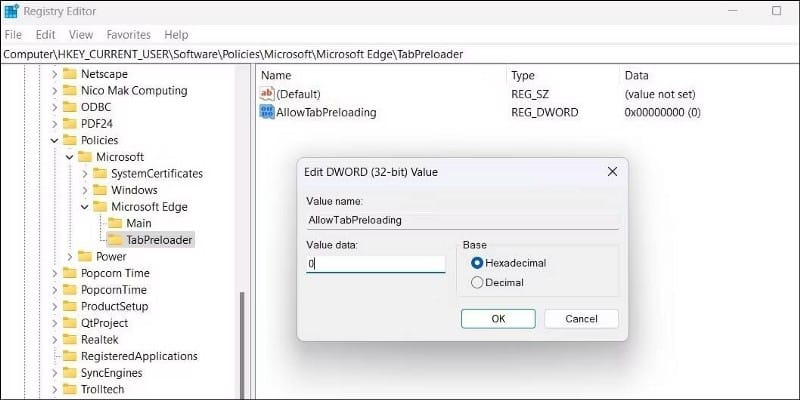800x400 pixels.
Task: Expand the SystemCertificates key
Action: [85, 174]
